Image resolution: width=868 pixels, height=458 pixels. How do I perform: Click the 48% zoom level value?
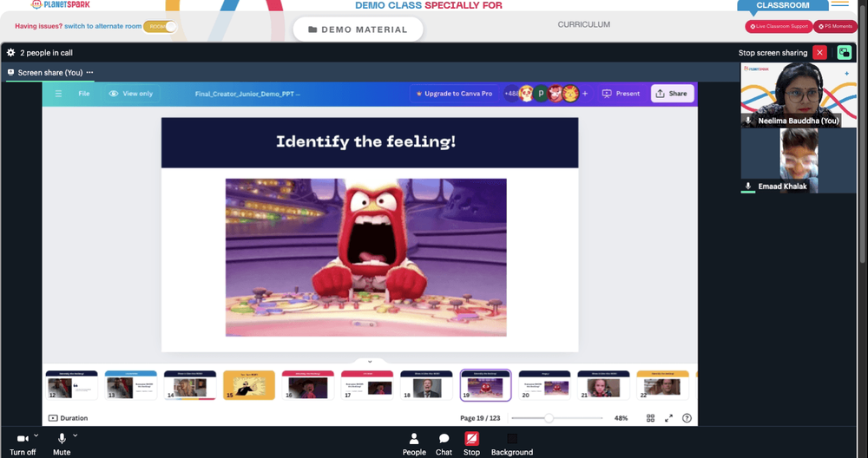tap(621, 418)
